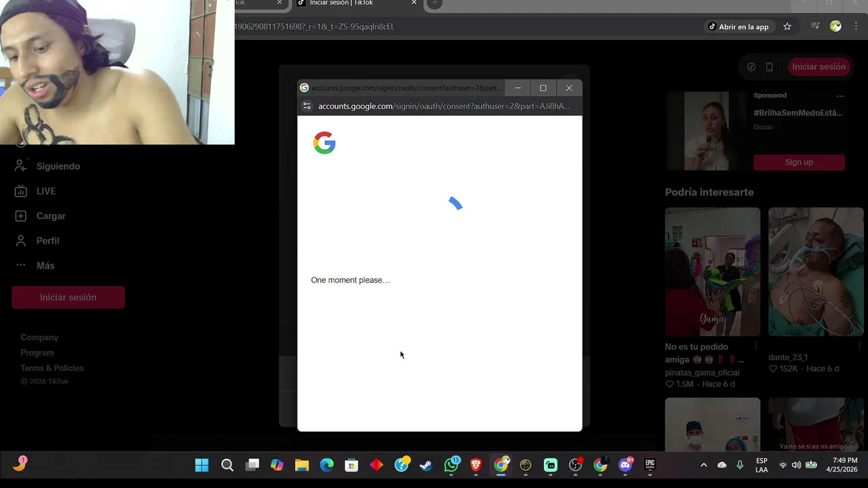Screen dimensions: 868x488
Task: Switch to the Iniciar sesión | TikTok tab
Action: point(356,3)
